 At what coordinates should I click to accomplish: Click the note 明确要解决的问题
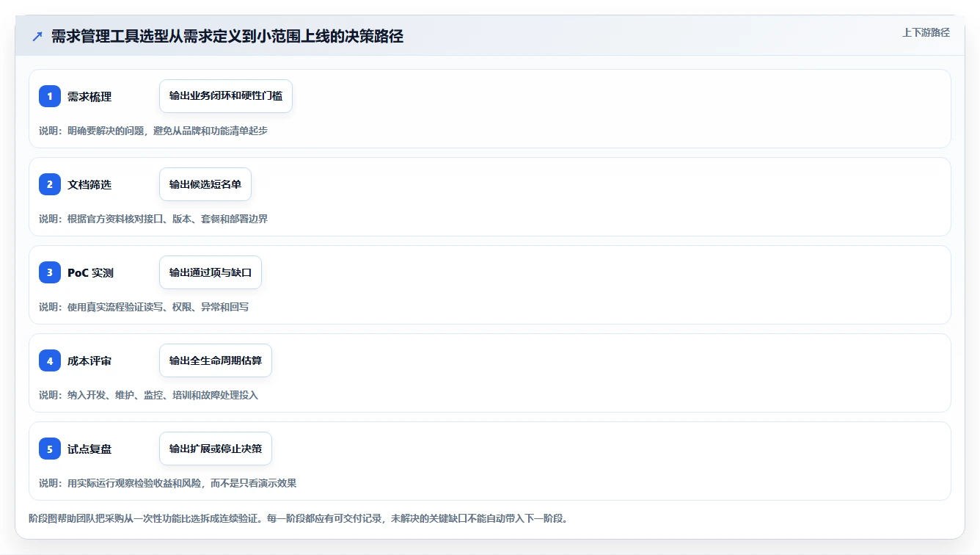click(x=153, y=131)
